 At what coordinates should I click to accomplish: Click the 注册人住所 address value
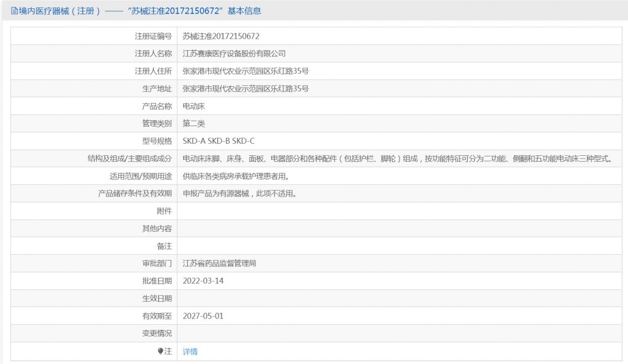pos(245,71)
